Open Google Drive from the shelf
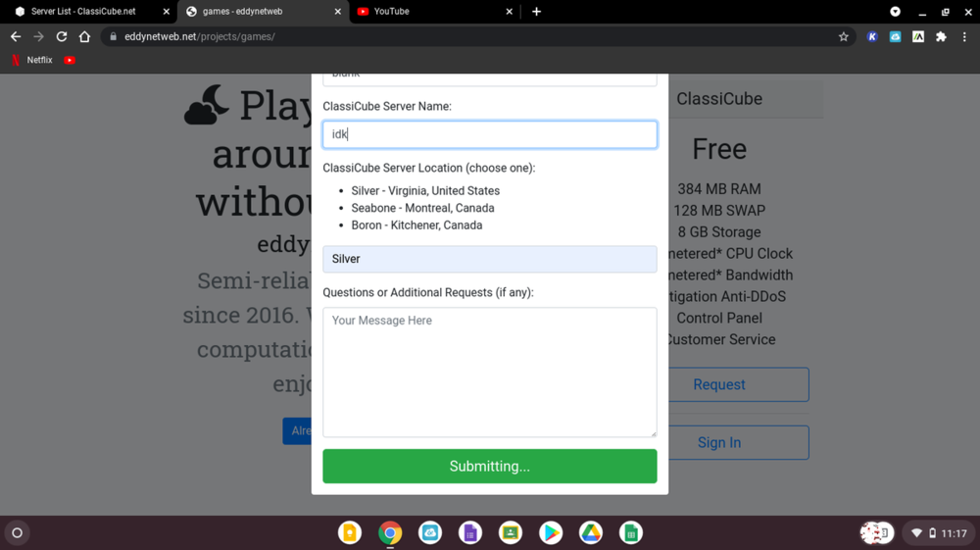The image size is (980, 550). [x=591, y=533]
